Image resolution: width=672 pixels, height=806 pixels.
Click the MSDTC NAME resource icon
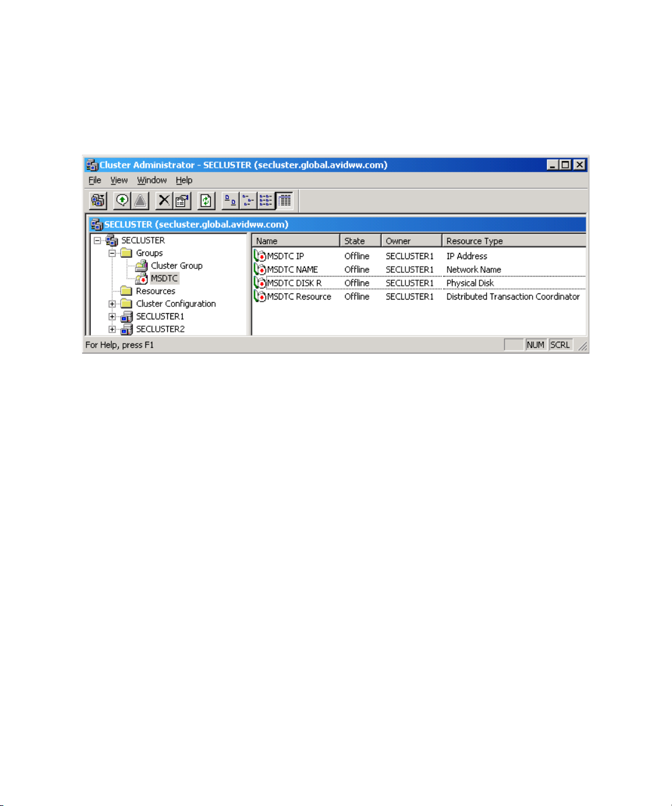pos(260,270)
